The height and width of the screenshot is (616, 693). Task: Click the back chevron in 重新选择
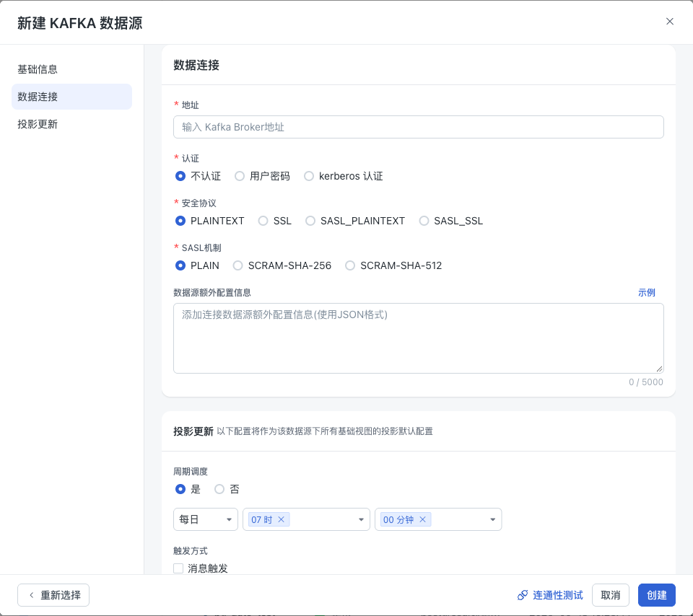31,595
